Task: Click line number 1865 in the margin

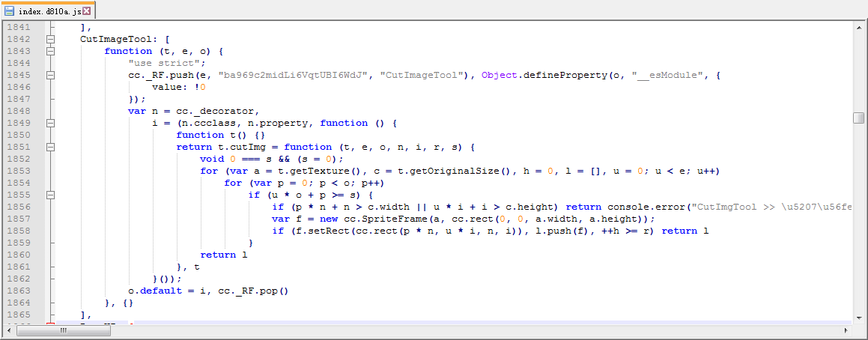Action: (x=19, y=315)
